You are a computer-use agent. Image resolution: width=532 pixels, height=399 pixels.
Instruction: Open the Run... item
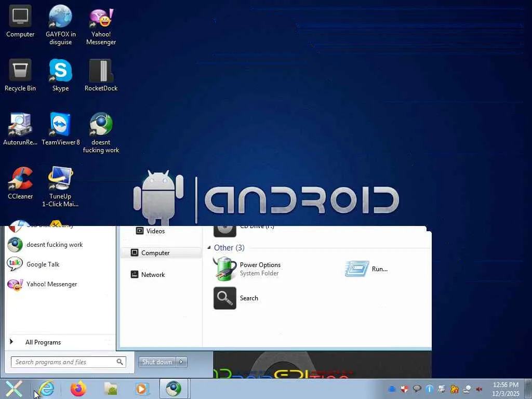tap(366, 269)
